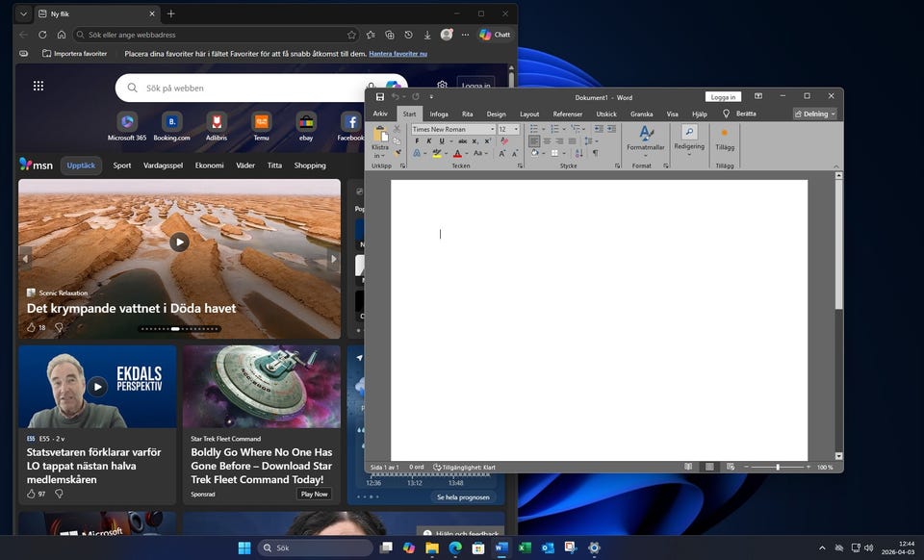Open Copilot Chatt button in Edge

(x=495, y=35)
